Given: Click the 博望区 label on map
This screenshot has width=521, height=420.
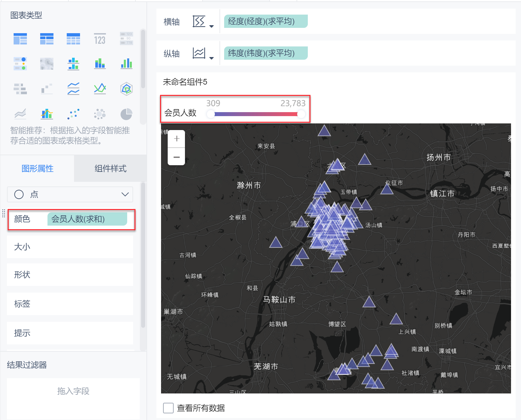Looking at the screenshot, I should pyautogui.click(x=337, y=324).
